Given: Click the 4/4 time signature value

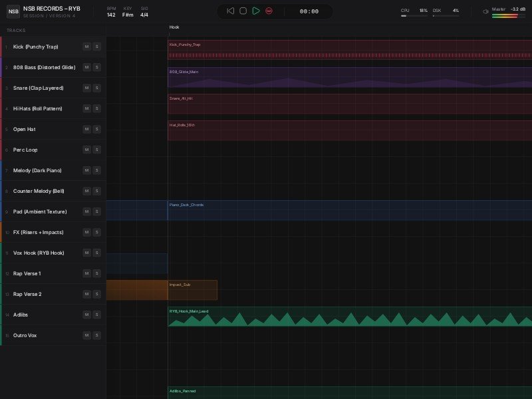Looking at the screenshot, I should tap(144, 15).
